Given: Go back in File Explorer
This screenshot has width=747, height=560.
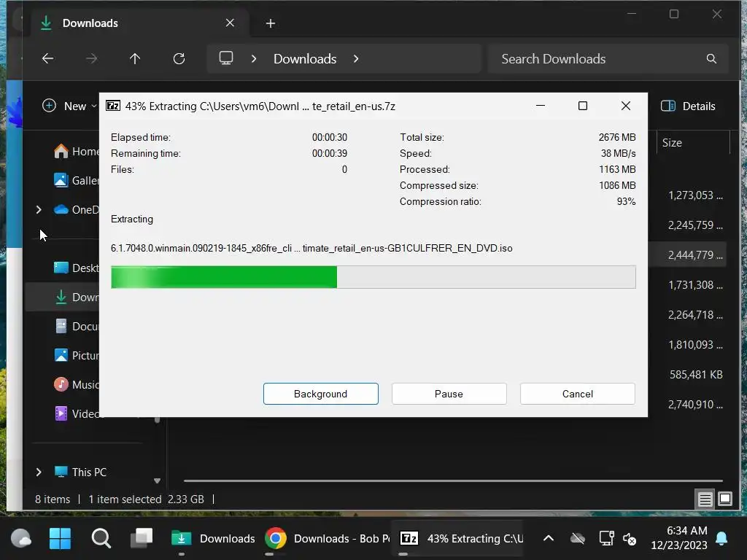Looking at the screenshot, I should coord(47,58).
